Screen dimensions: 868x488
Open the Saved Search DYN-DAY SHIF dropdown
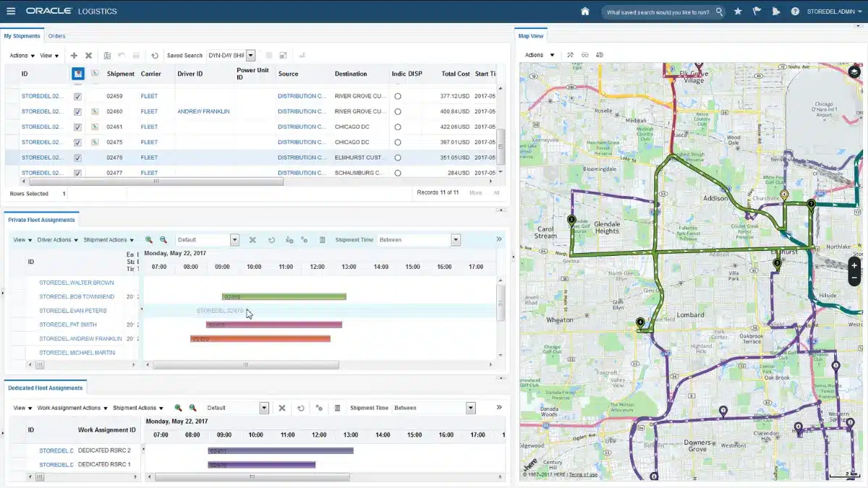point(250,55)
